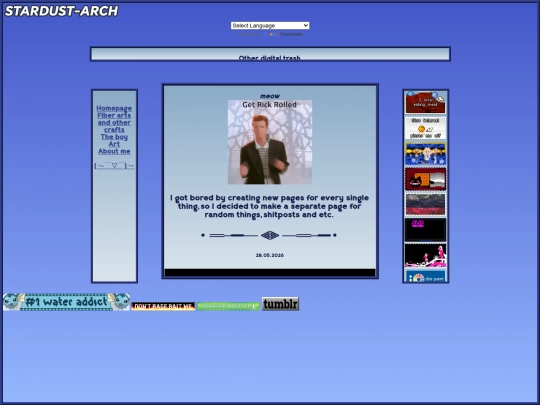
Task: Click the blue and yellow character stamp
Action: 425,154
